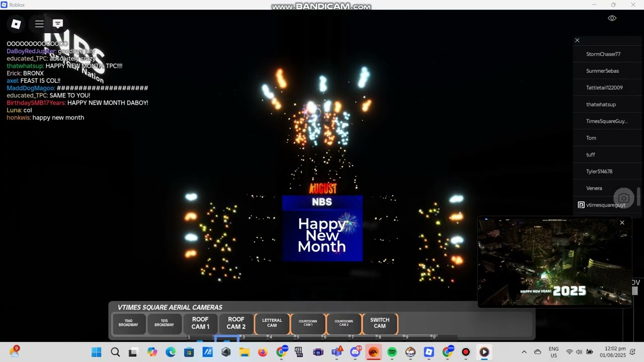Open the clock and date 01/08/2025

612,352
